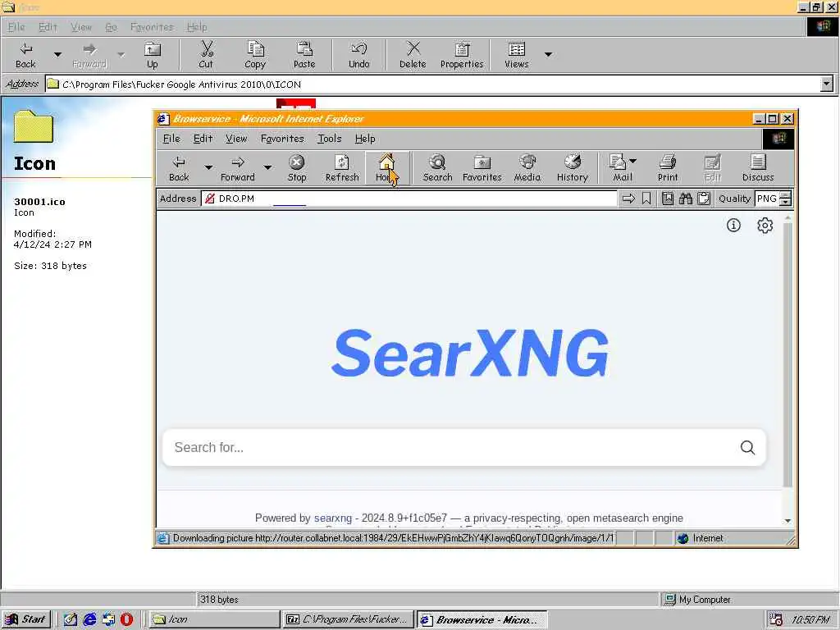Viewport: 840px width, 630px height.
Task: Refresh the SearXNG page
Action: click(x=342, y=168)
